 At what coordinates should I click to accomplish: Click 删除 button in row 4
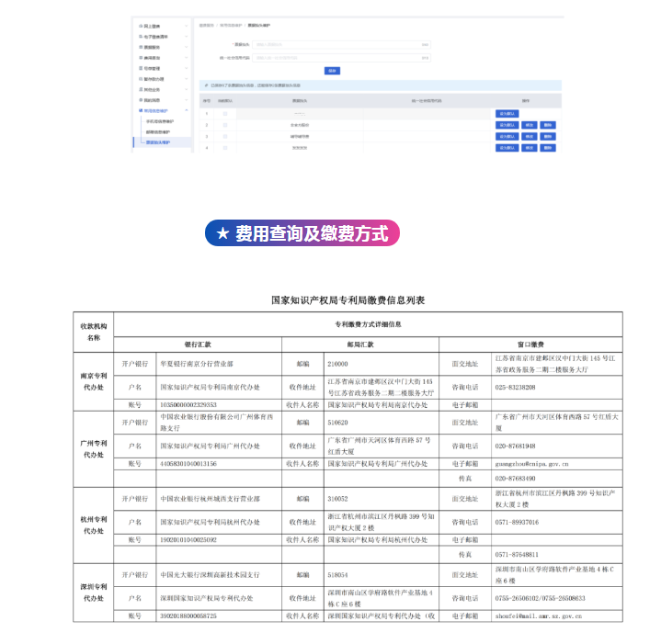click(548, 148)
